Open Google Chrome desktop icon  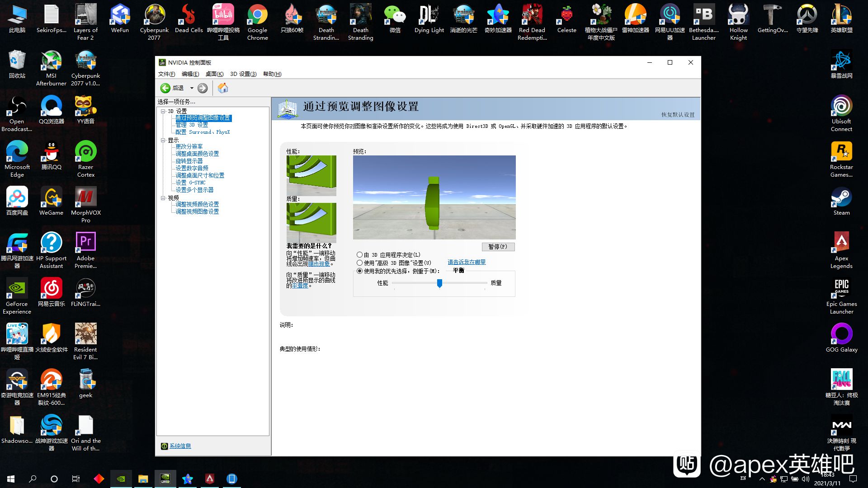tap(257, 22)
